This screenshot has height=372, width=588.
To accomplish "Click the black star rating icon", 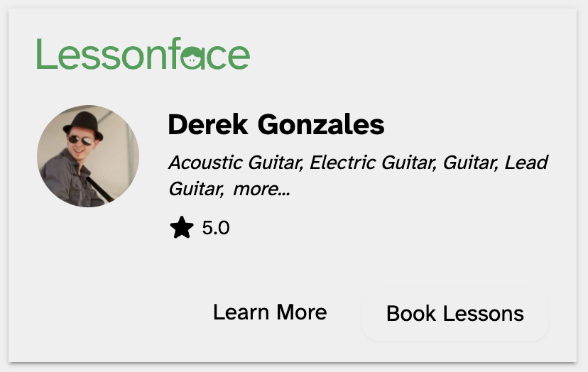I will pyautogui.click(x=182, y=229).
